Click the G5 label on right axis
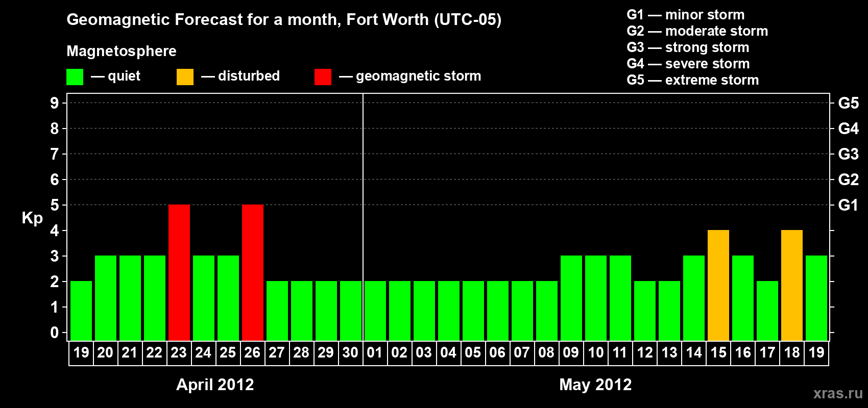 point(848,103)
